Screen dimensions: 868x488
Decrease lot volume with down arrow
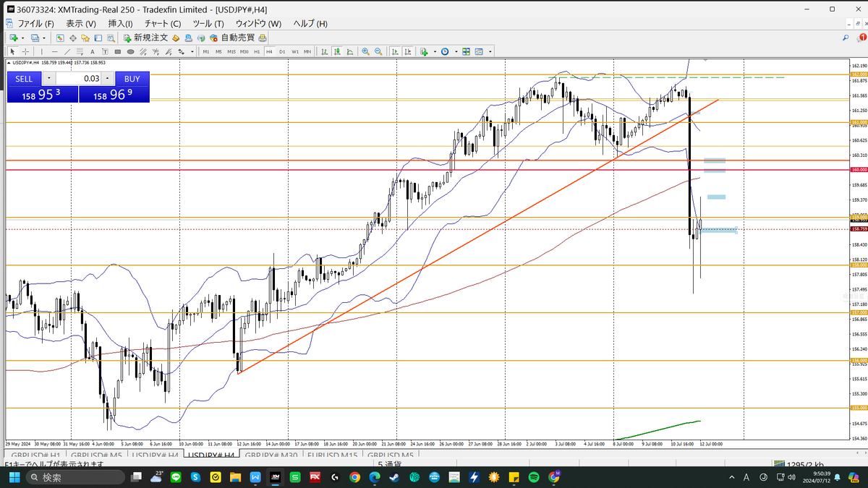click(x=48, y=79)
